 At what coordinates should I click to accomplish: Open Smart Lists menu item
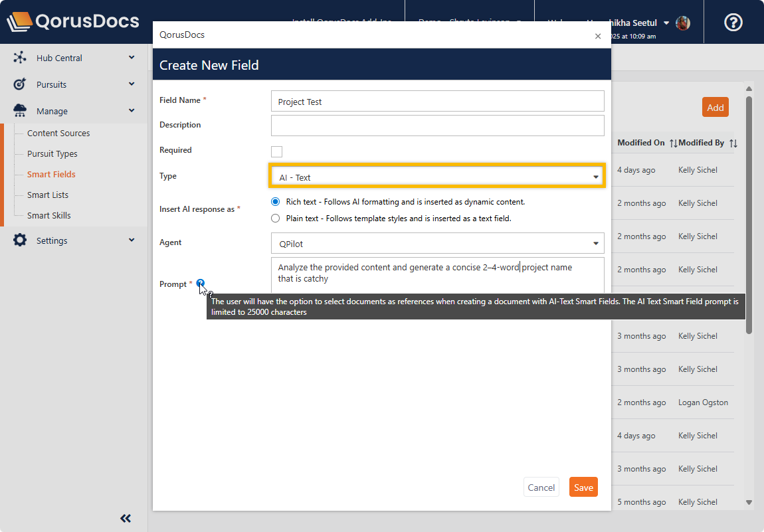[48, 195]
